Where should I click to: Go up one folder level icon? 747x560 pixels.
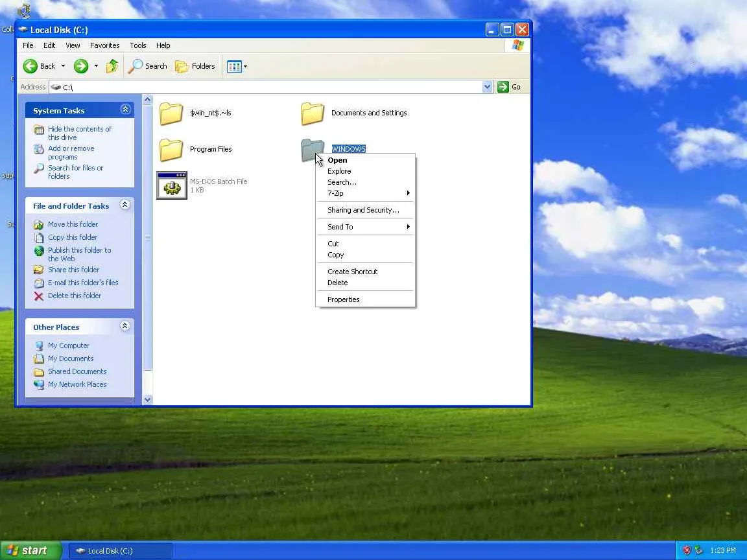(x=112, y=66)
